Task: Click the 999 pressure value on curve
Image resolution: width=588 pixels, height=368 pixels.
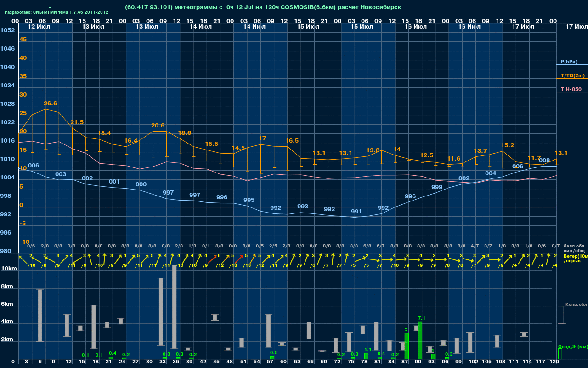Action: [x=437, y=187]
